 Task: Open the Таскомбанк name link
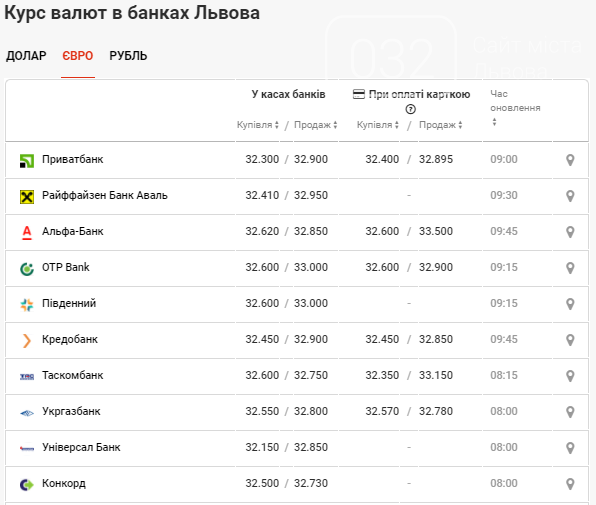tap(72, 375)
